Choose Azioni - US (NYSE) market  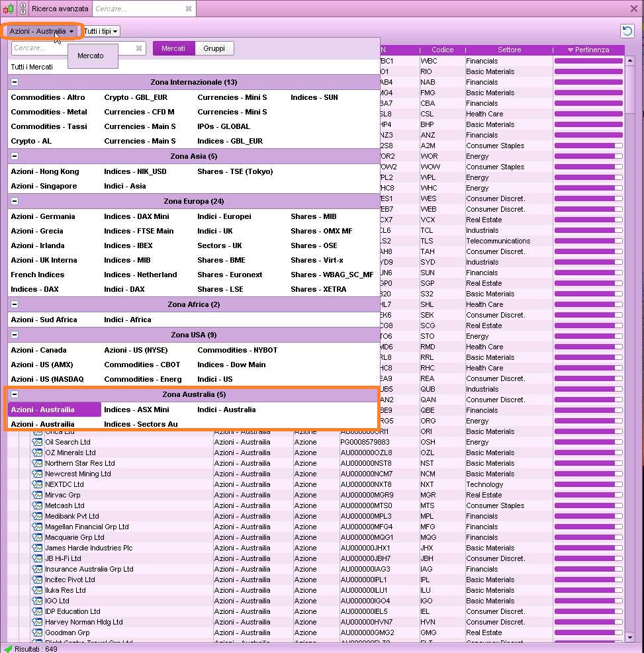coord(136,350)
